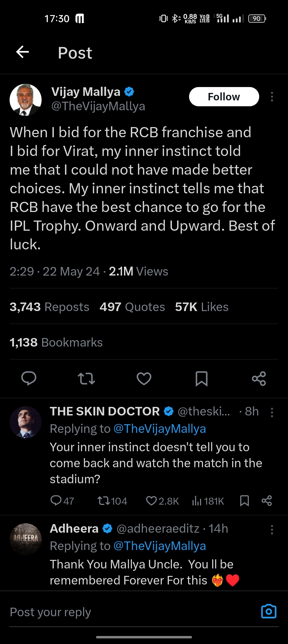
Task: Share THE SKIN DOCTOR's reply
Action: (x=267, y=501)
